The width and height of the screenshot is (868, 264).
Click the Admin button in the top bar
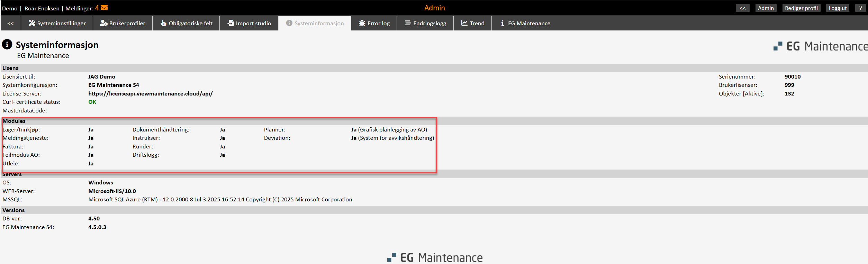766,8
